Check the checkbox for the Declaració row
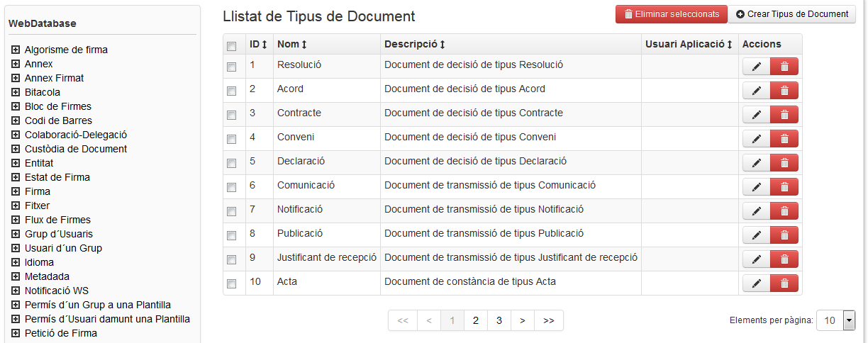Viewport: 868px width, 343px height. 231,163
